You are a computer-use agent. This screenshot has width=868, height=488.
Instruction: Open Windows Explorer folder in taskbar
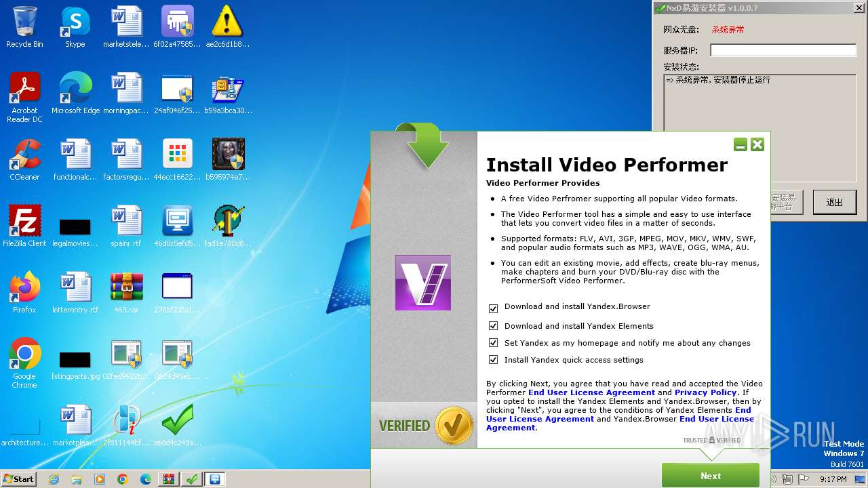tap(77, 479)
